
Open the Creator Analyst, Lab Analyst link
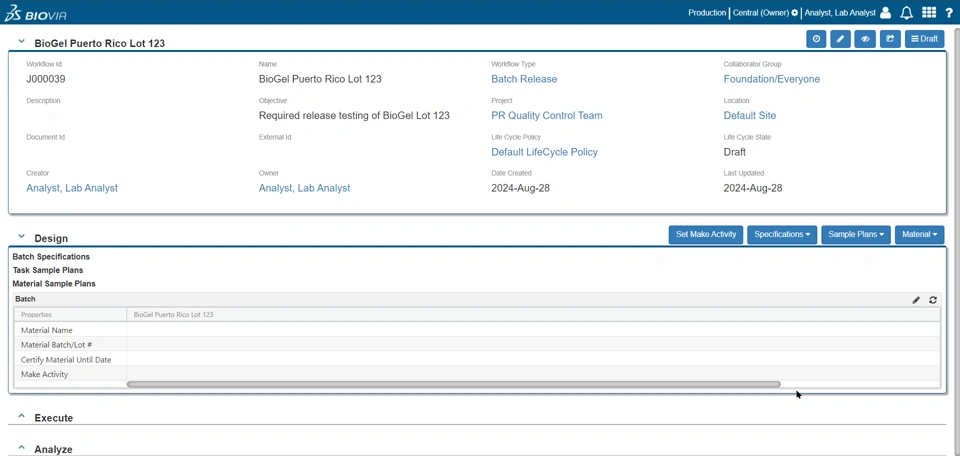72,188
